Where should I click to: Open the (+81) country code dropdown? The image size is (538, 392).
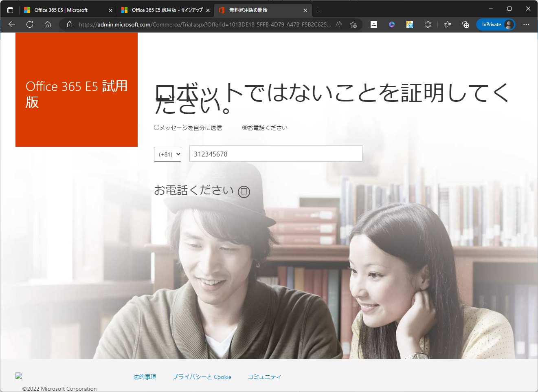click(167, 154)
